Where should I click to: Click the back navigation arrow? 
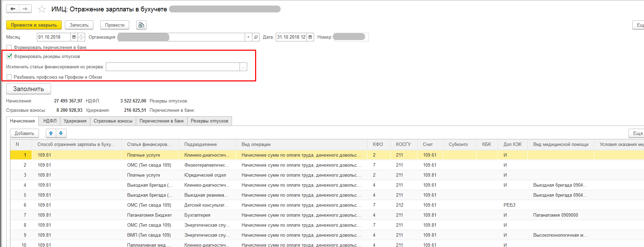13,9
